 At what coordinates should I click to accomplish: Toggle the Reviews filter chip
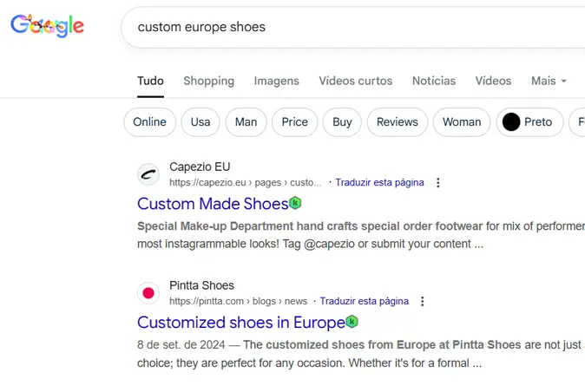pos(397,122)
